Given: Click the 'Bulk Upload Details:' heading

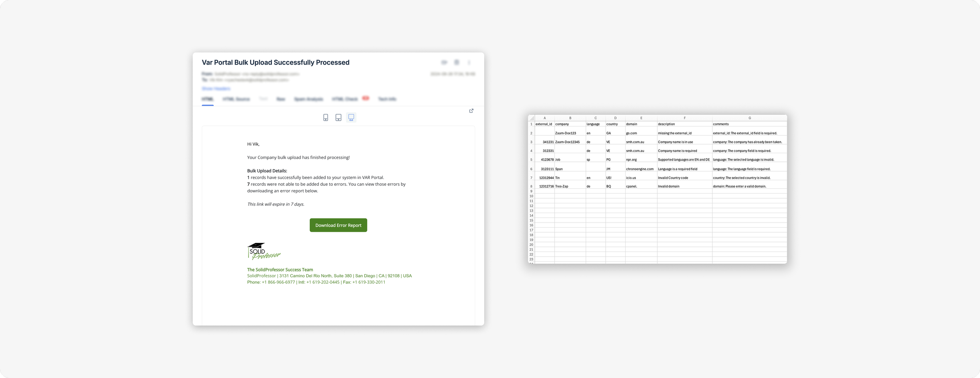Looking at the screenshot, I should click(x=267, y=171).
